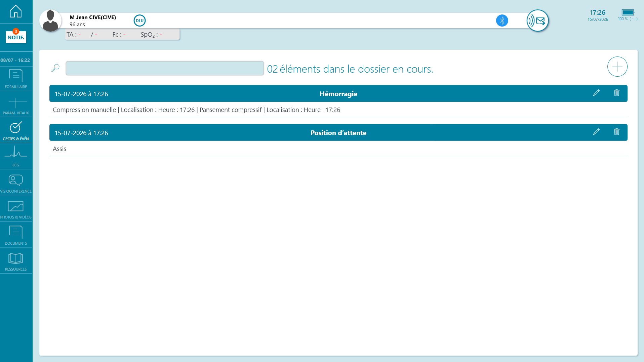Open the Formulaire section
The image size is (644, 362).
(16, 79)
